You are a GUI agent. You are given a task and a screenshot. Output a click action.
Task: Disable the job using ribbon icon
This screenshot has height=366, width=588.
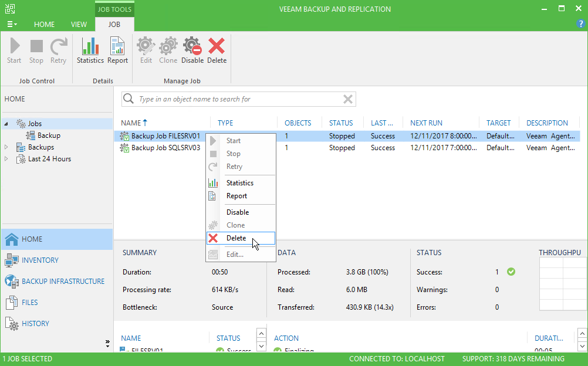click(192, 50)
